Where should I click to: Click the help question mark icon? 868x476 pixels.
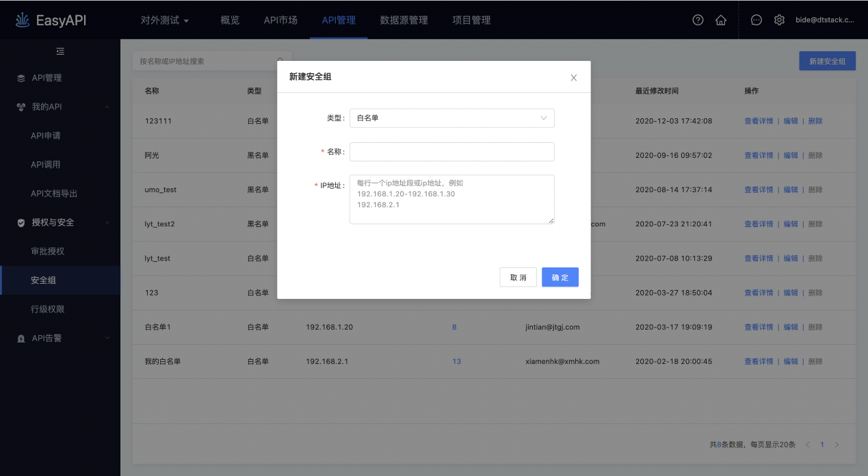click(698, 20)
